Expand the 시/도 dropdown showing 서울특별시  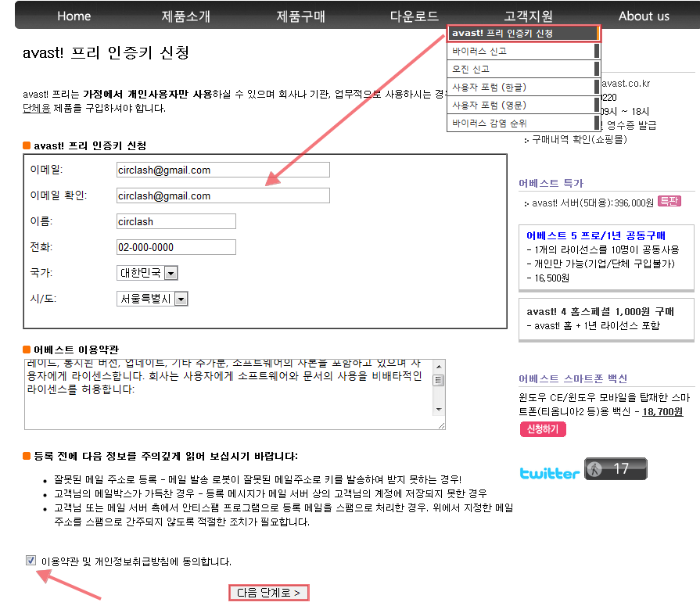tap(152, 299)
